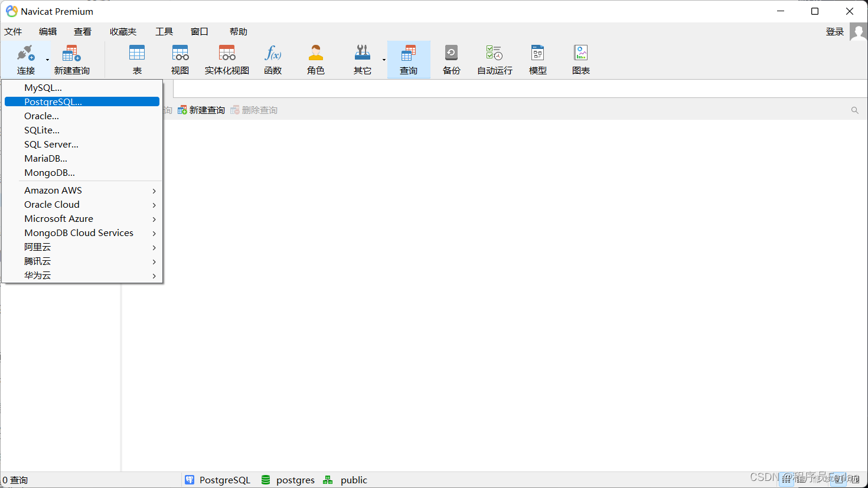
Task: Open the arrow beside 连接 button
Action: pyautogui.click(x=48, y=60)
